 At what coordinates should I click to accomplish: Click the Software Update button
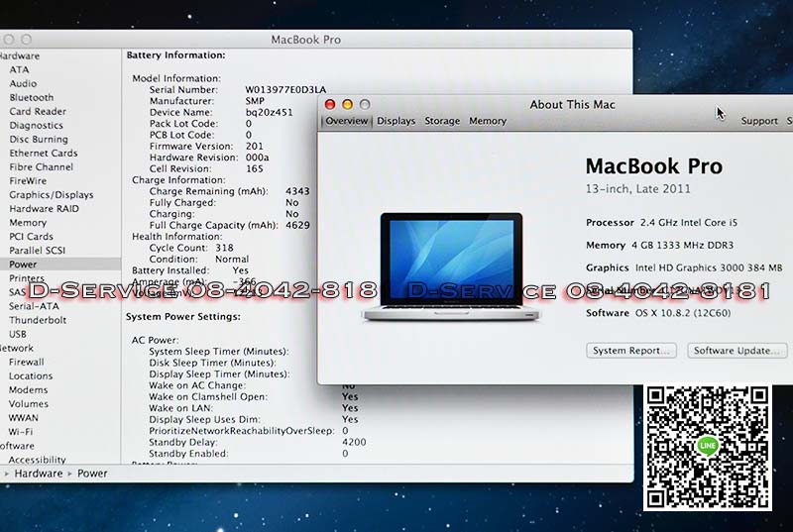pyautogui.click(x=736, y=351)
